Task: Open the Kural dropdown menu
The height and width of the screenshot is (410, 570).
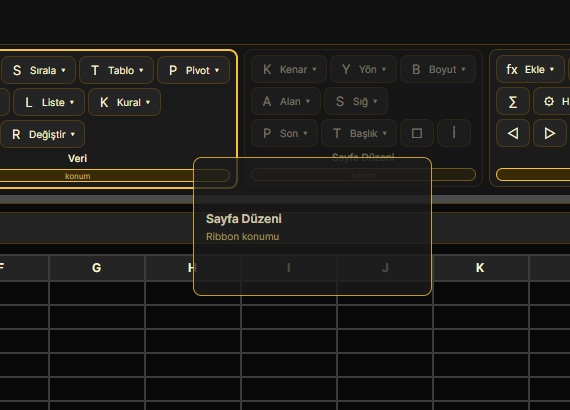Action: [x=124, y=102]
